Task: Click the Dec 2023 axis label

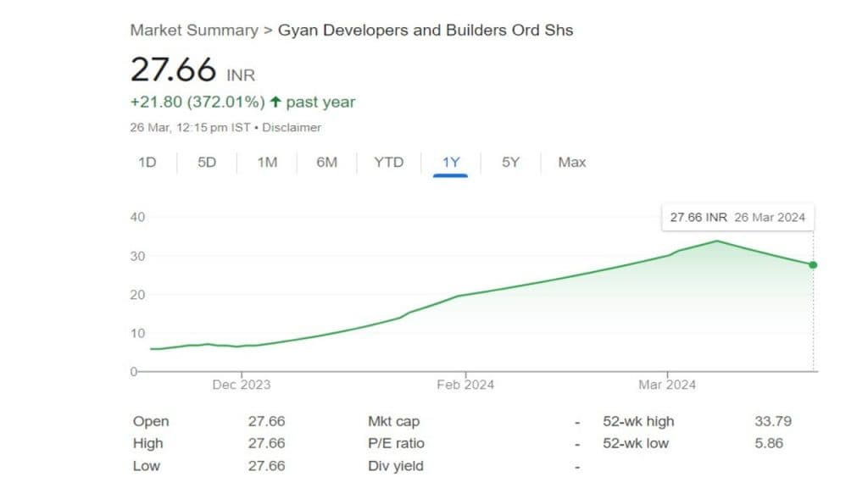Action: click(242, 385)
